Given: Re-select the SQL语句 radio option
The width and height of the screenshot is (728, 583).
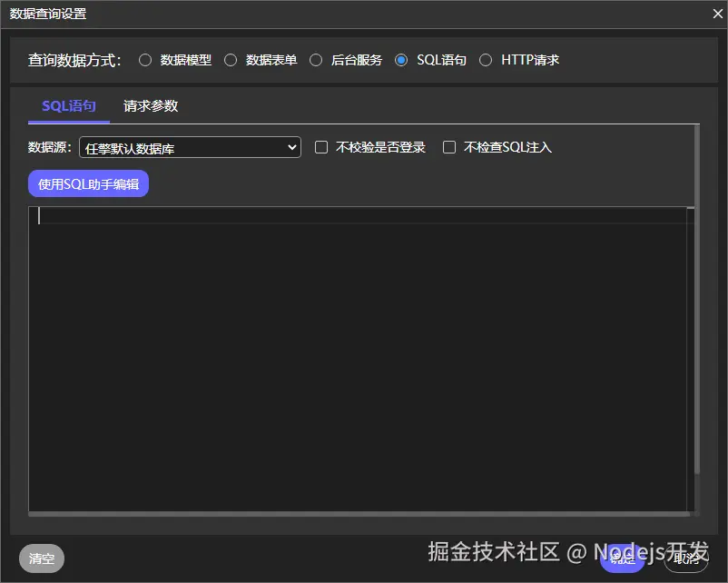Looking at the screenshot, I should [401, 59].
